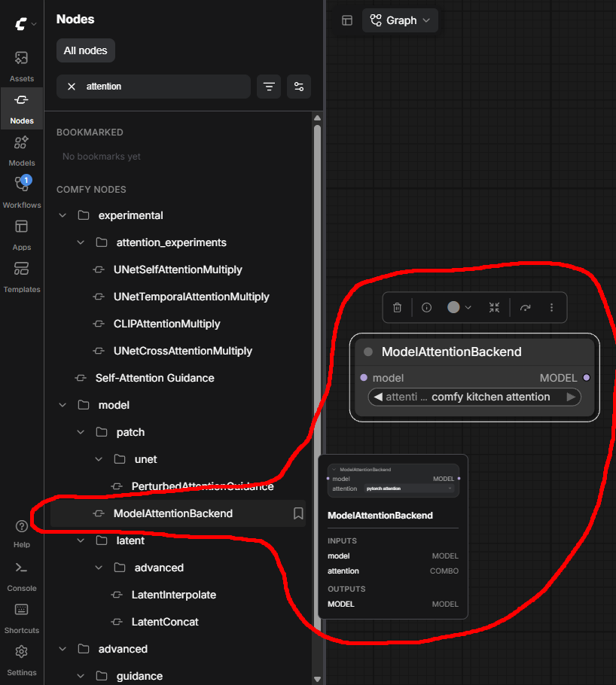616x685 pixels.
Task: Click the All nodes tab
Action: click(86, 50)
